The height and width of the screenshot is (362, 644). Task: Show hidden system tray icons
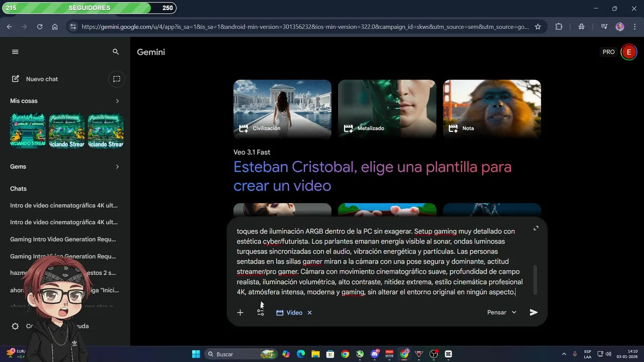point(563,354)
